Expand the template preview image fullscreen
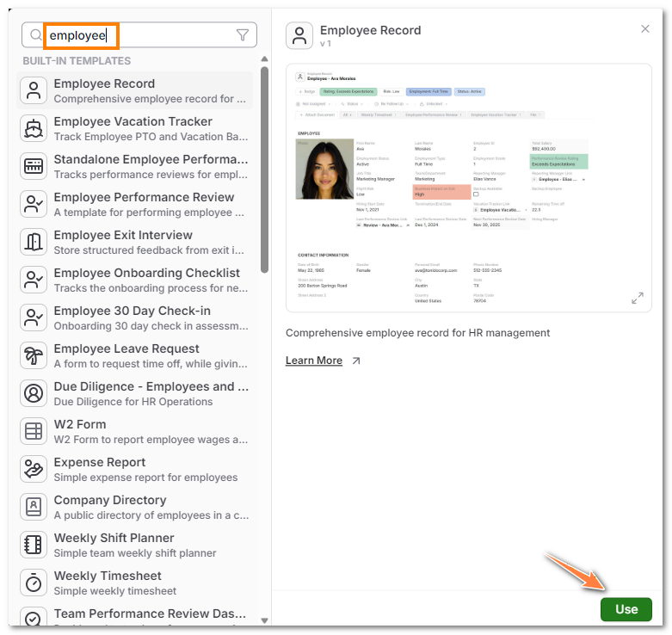 638,298
